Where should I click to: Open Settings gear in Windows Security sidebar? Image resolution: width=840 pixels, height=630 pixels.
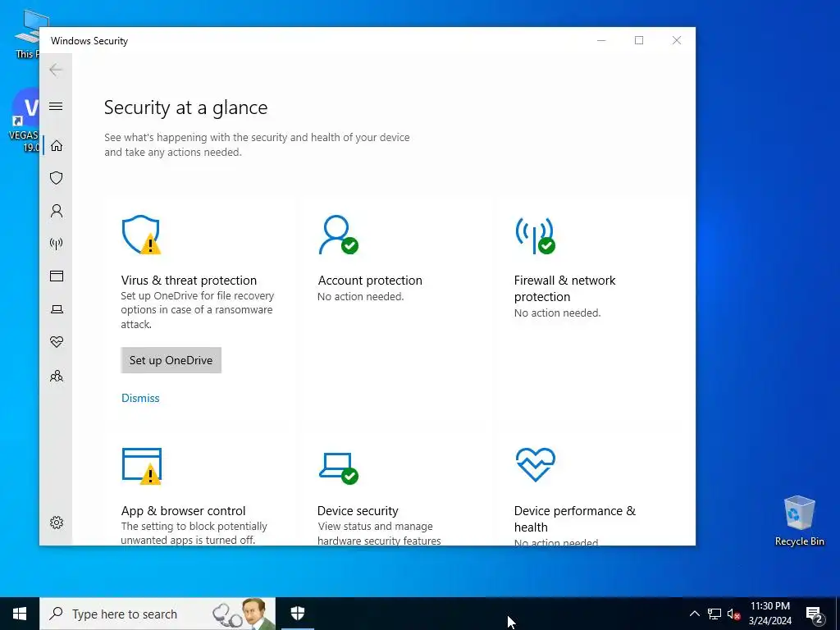[57, 523]
